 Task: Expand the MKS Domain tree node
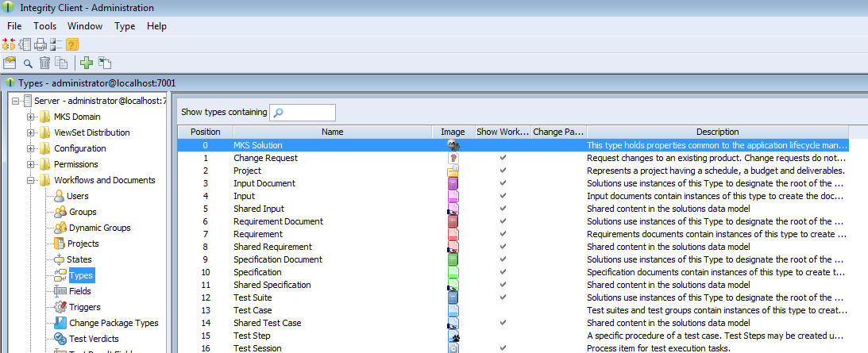pyautogui.click(x=32, y=117)
